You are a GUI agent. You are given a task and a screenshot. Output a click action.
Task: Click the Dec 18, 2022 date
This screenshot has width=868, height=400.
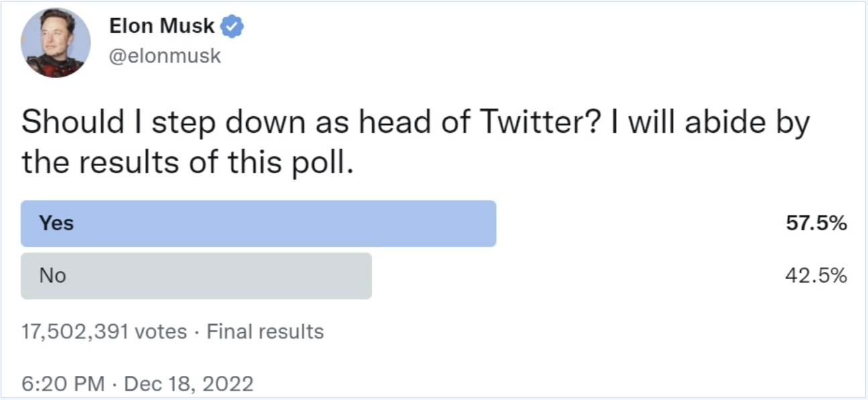click(x=188, y=384)
